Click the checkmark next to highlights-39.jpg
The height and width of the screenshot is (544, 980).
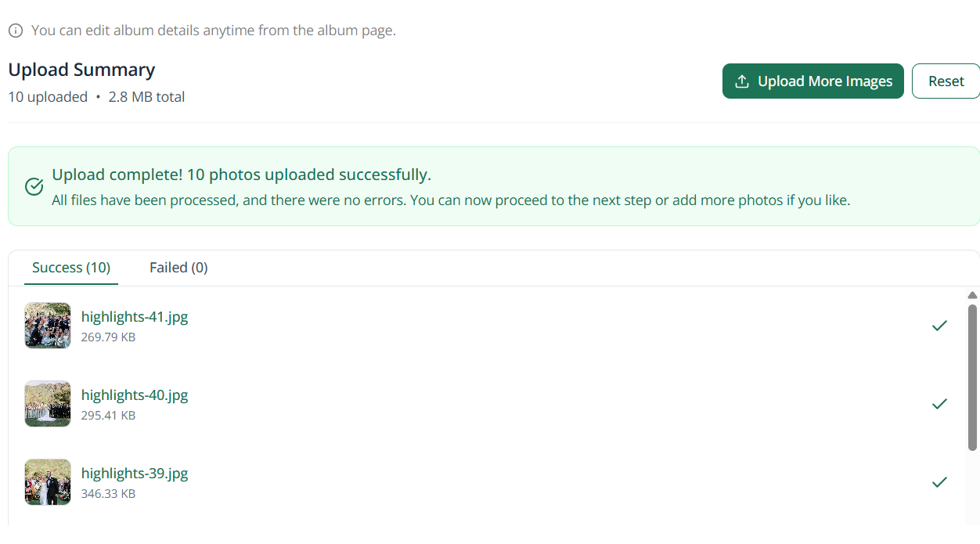point(939,482)
